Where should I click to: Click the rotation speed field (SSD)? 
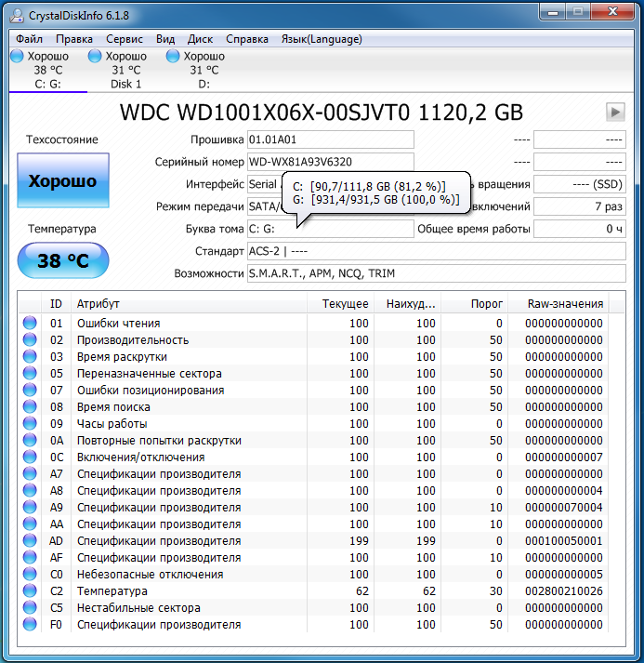(x=579, y=184)
